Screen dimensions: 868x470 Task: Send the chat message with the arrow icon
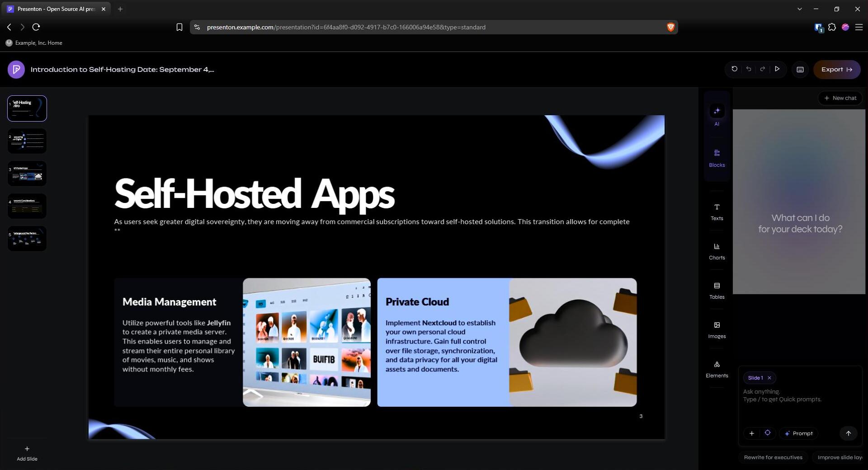click(x=849, y=433)
